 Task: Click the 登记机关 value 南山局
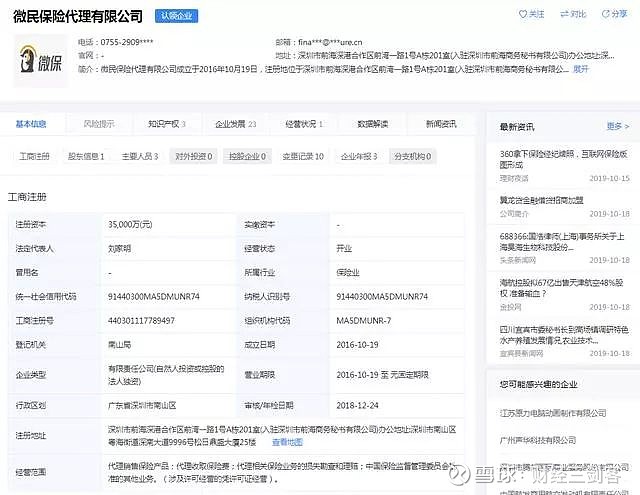coord(119,345)
